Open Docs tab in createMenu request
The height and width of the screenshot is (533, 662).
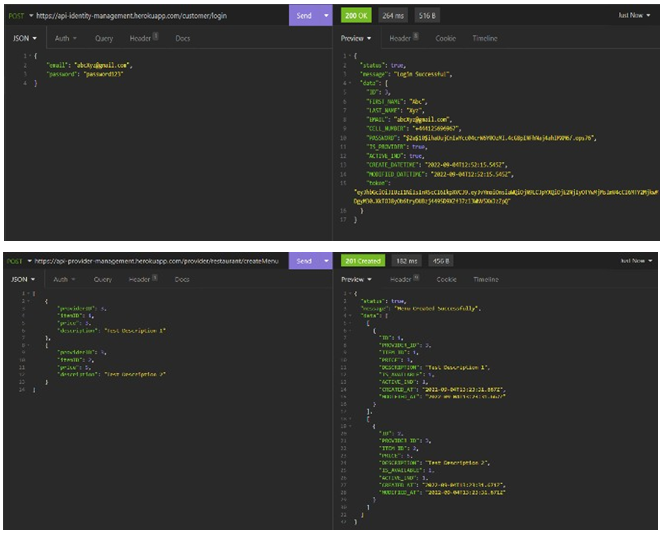182,279
